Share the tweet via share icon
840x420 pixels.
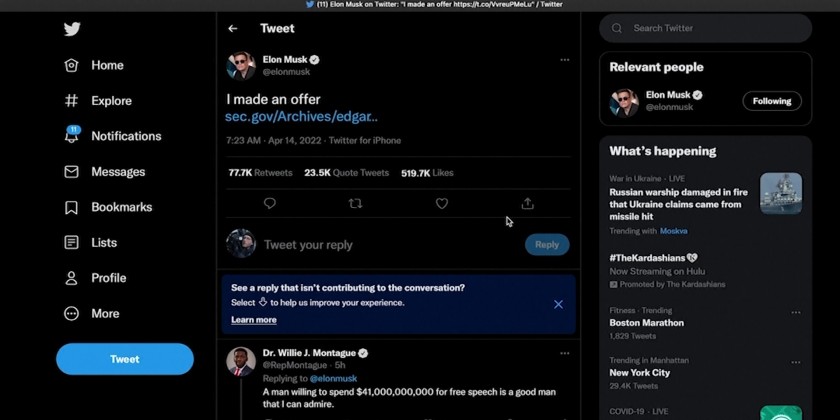tap(527, 204)
